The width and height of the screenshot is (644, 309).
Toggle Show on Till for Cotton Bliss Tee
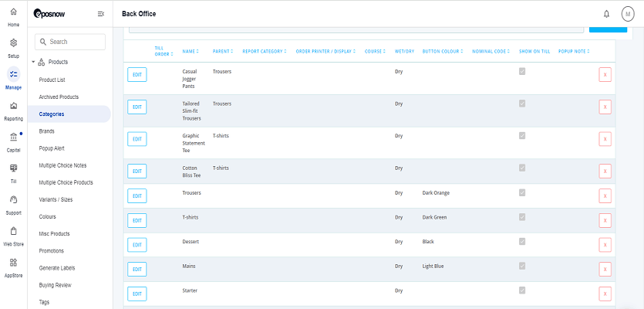[x=522, y=168]
